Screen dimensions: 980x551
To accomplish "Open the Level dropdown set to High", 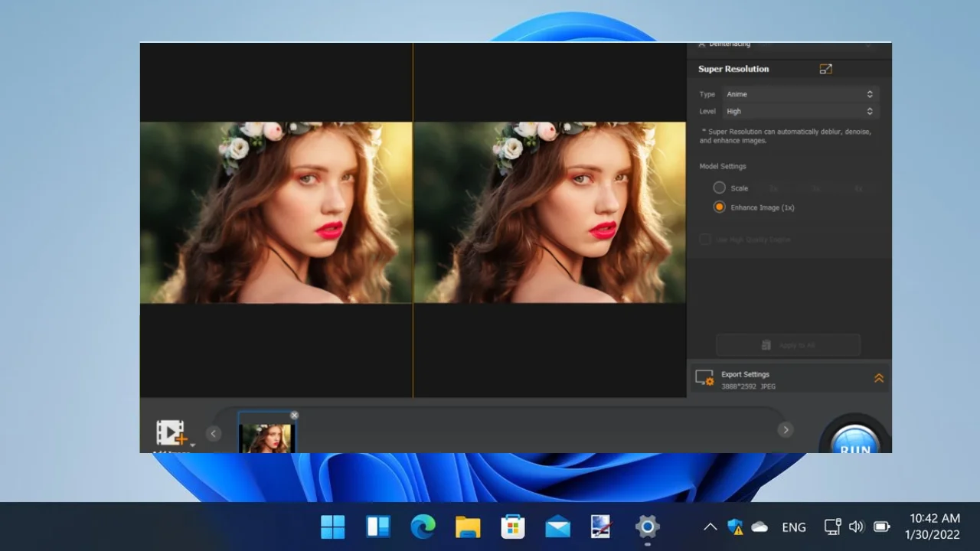I will (799, 112).
